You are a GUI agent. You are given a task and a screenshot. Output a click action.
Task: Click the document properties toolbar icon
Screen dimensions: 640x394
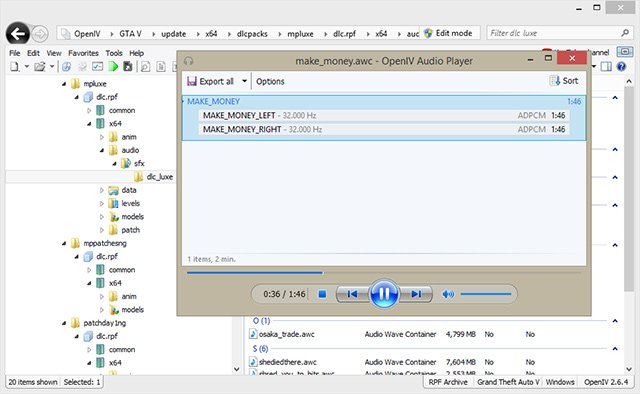click(x=161, y=67)
